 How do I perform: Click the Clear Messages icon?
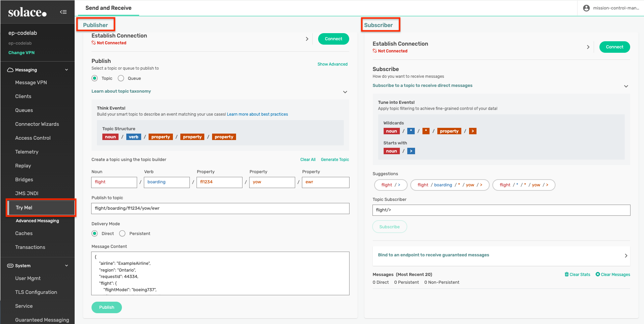598,274
